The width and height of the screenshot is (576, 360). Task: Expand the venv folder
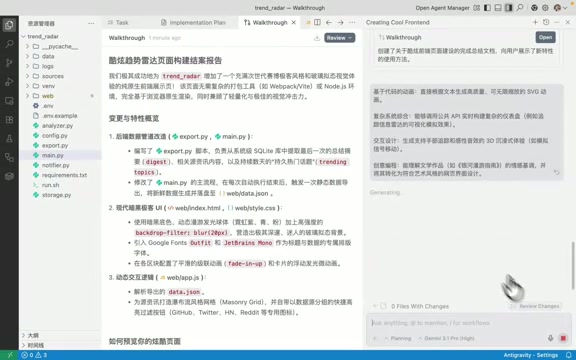(60, 86)
